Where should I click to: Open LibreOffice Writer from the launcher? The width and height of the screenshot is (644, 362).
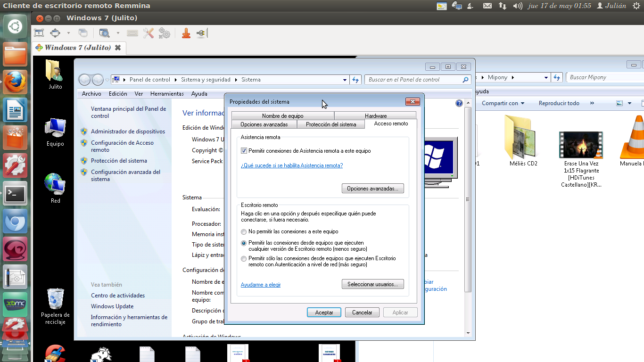coord(15,111)
